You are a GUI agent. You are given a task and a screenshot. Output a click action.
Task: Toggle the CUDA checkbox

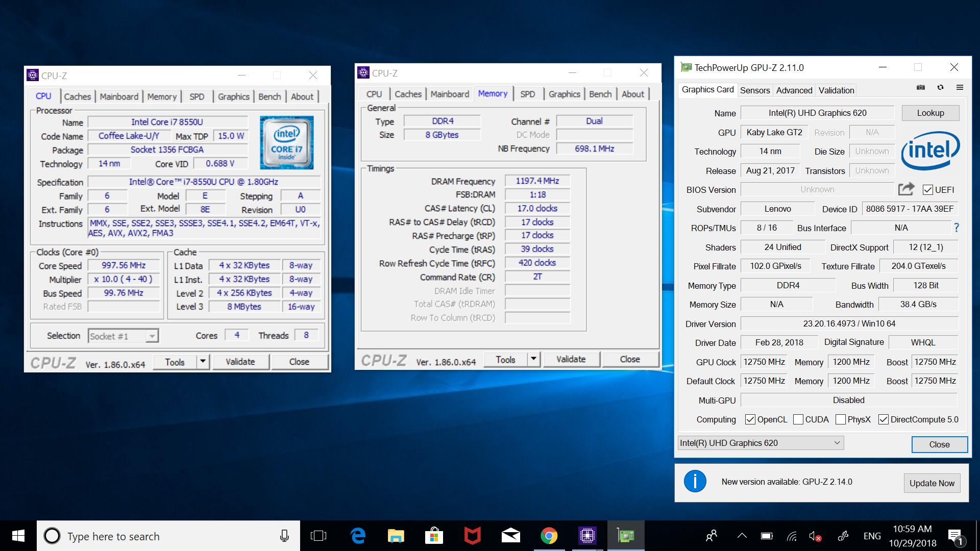(x=798, y=419)
